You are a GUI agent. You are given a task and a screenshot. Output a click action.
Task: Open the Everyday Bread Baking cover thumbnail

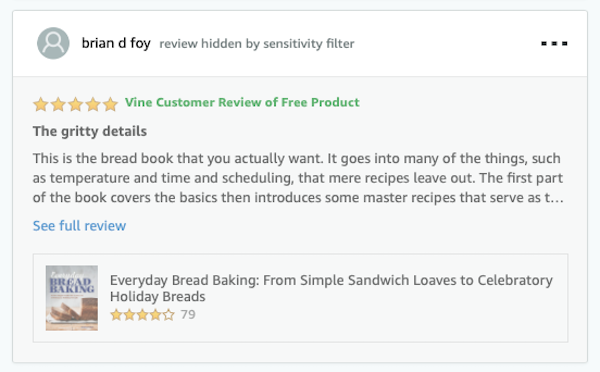(72, 298)
